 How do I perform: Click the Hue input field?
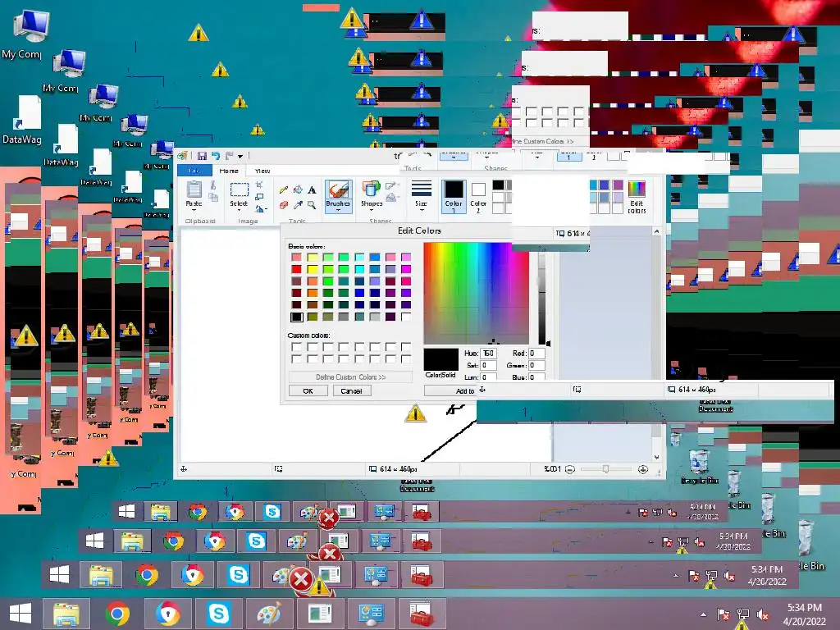coord(489,354)
